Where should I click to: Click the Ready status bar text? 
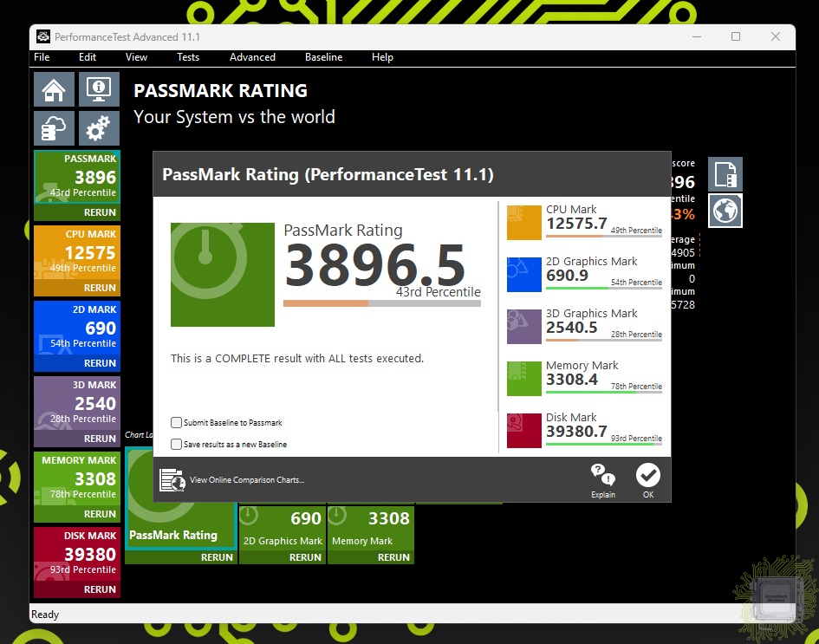click(x=45, y=615)
